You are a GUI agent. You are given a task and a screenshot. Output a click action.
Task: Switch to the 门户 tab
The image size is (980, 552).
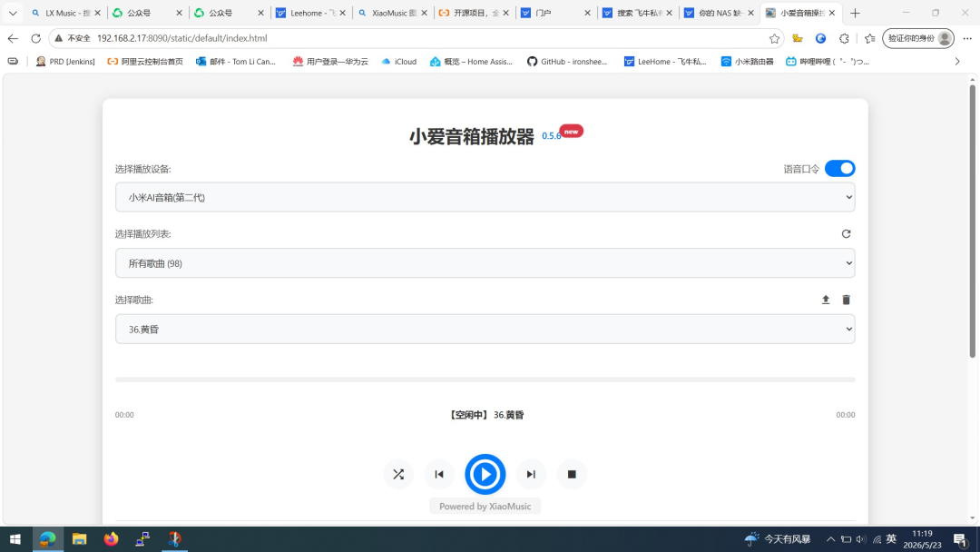[556, 13]
